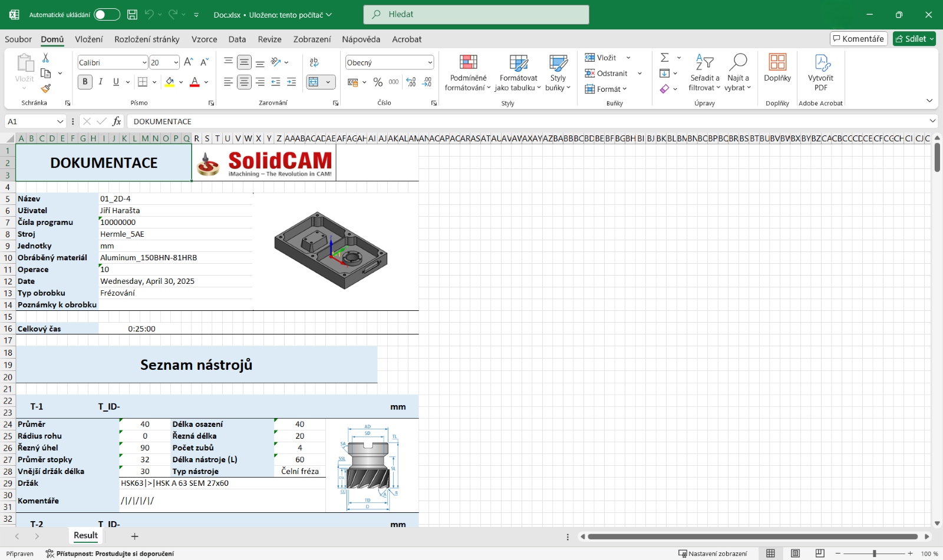Toggle center horizontal alignment
This screenshot has width=943, height=560.
(244, 82)
